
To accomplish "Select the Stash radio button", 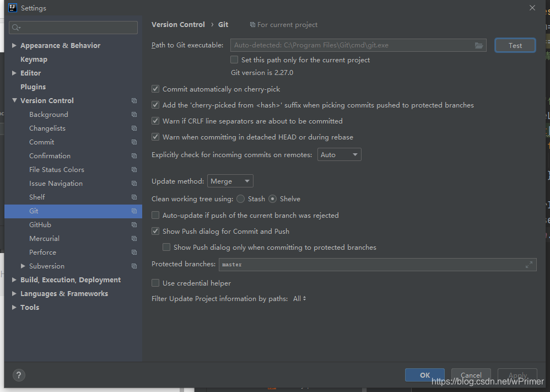I will click(x=241, y=199).
